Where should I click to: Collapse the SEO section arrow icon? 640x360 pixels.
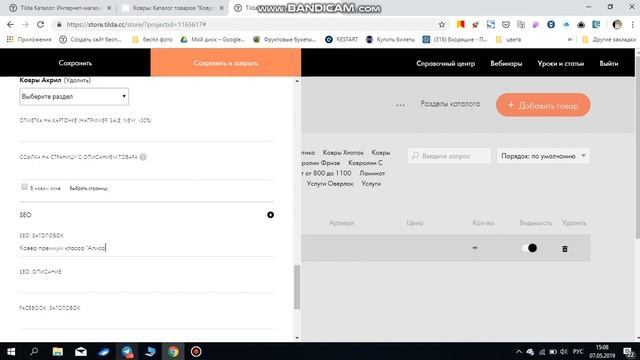[270, 215]
